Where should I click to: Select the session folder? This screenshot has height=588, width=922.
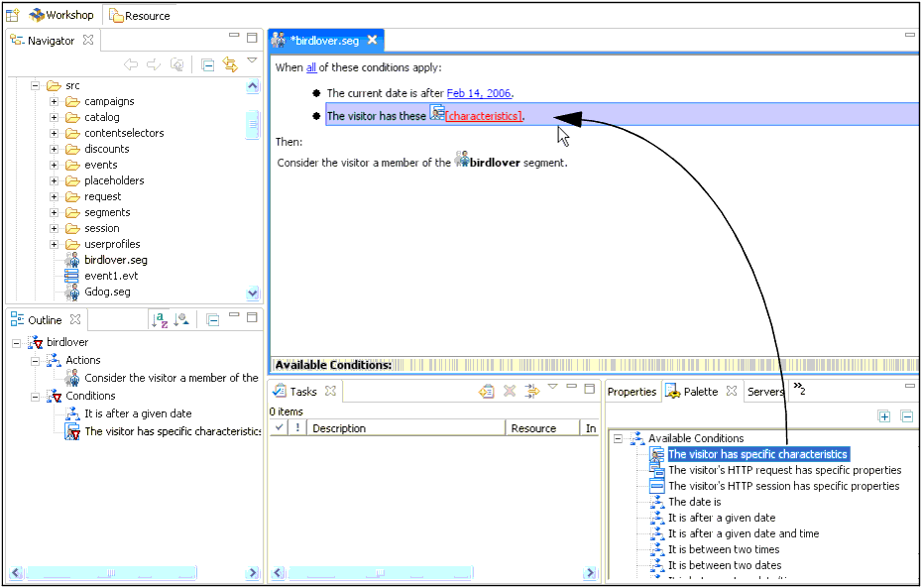102,228
